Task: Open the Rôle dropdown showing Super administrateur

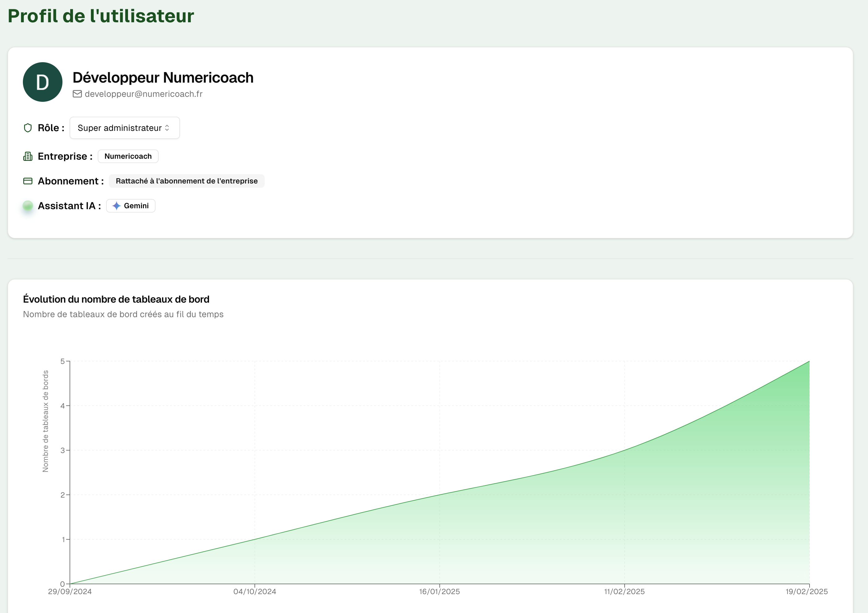Action: (124, 128)
